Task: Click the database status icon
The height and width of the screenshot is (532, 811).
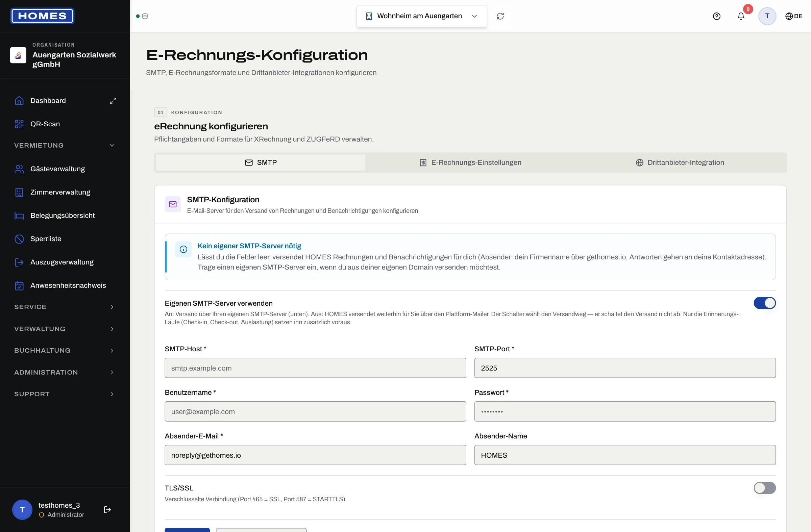Action: pos(145,16)
